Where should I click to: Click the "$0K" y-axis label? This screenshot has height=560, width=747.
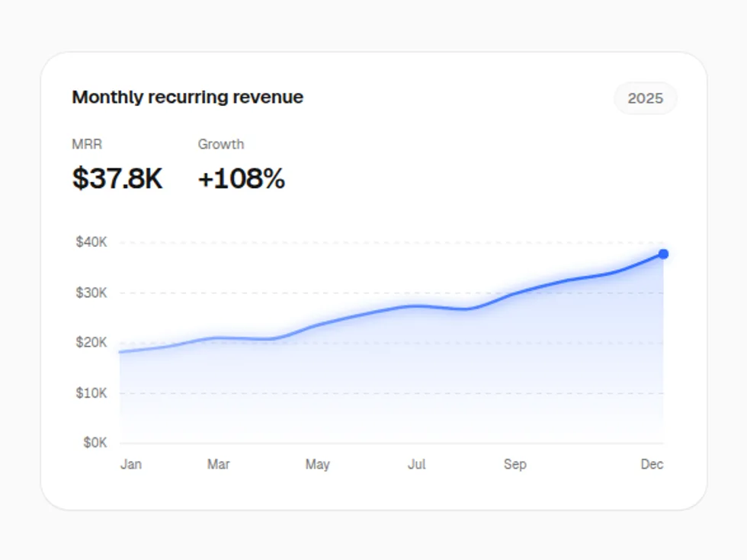pos(95,443)
